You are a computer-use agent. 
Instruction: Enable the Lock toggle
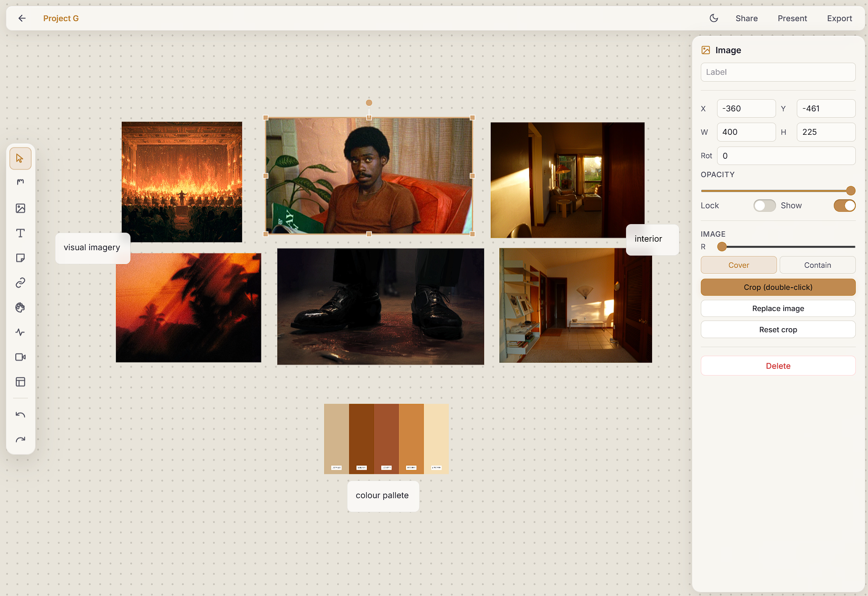tap(764, 206)
